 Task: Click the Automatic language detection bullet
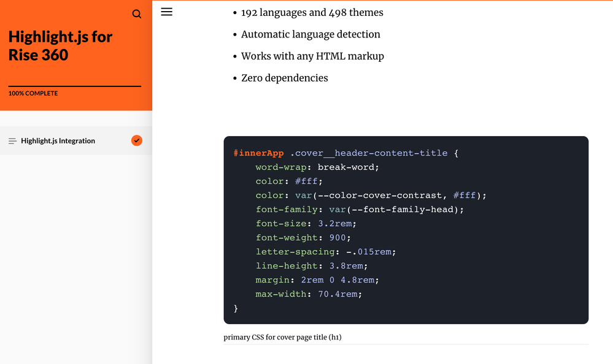pos(310,34)
